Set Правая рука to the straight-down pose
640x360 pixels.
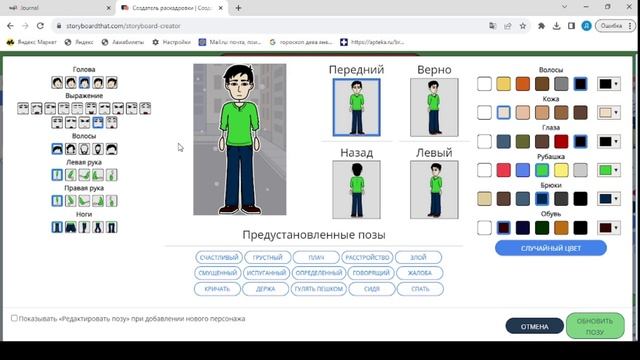(x=57, y=201)
